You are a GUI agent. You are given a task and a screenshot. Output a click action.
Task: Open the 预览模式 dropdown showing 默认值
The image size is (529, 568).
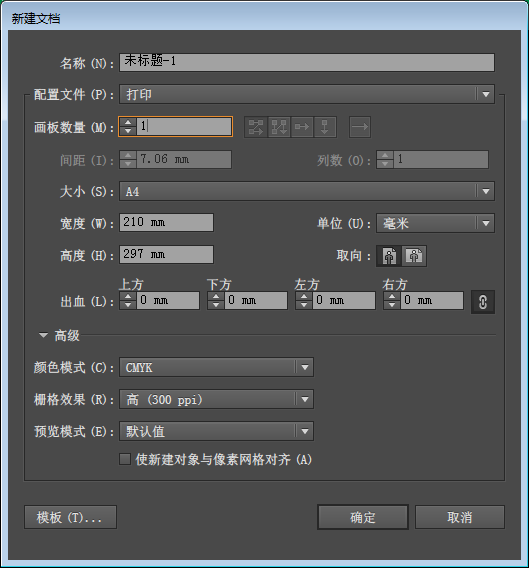click(216, 431)
